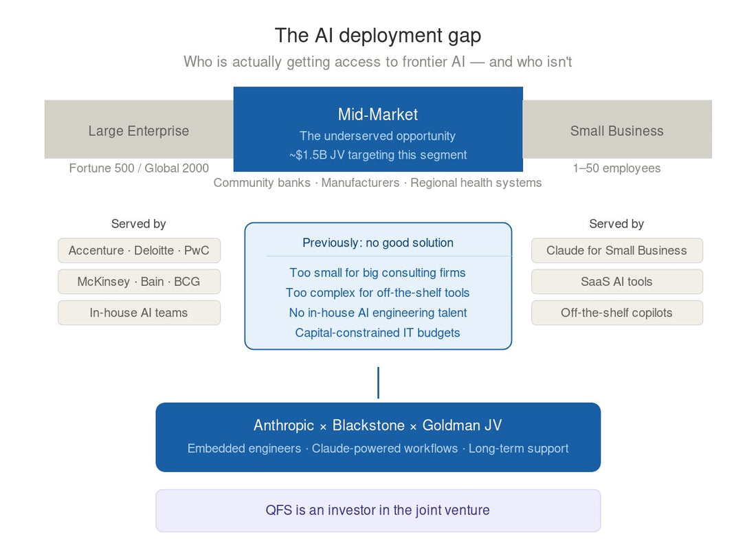Click the 'Off-the-shelf copilots' pill

617,313
